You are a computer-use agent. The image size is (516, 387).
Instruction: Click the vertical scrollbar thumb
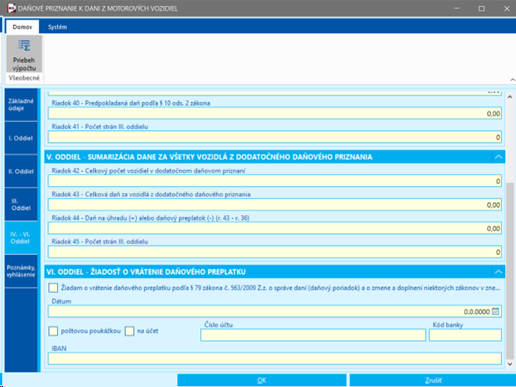510,270
